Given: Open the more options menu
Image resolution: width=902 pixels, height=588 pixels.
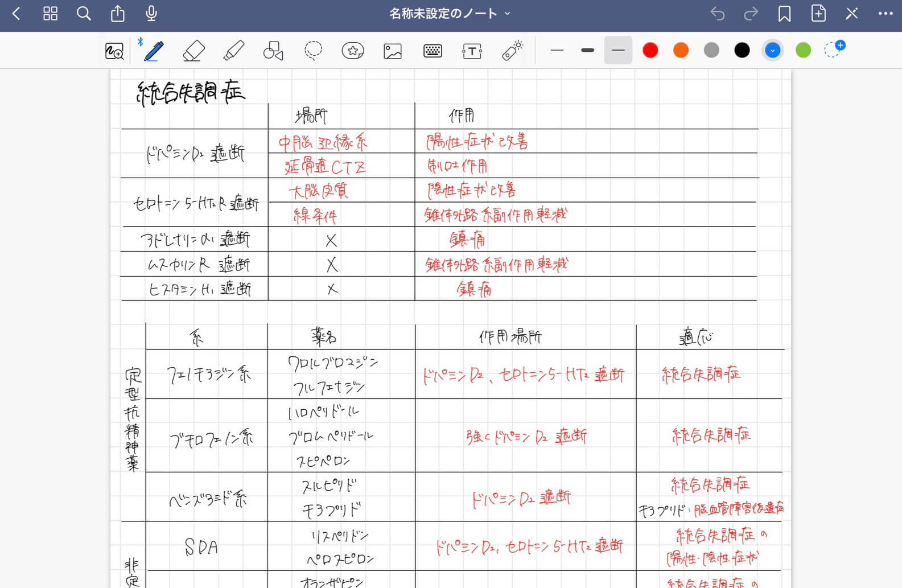Looking at the screenshot, I should pyautogui.click(x=885, y=14).
